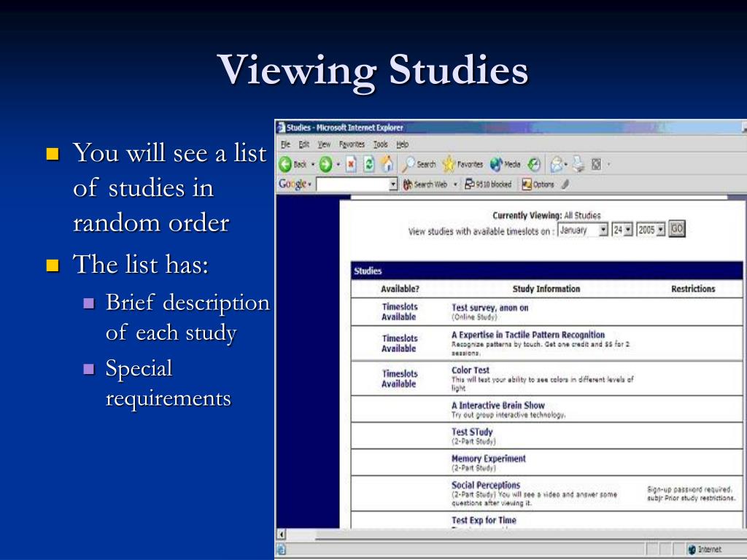Viewport: 747px width, 560px height.
Task: Click the 'Study Information' column header
Action: tap(546, 289)
